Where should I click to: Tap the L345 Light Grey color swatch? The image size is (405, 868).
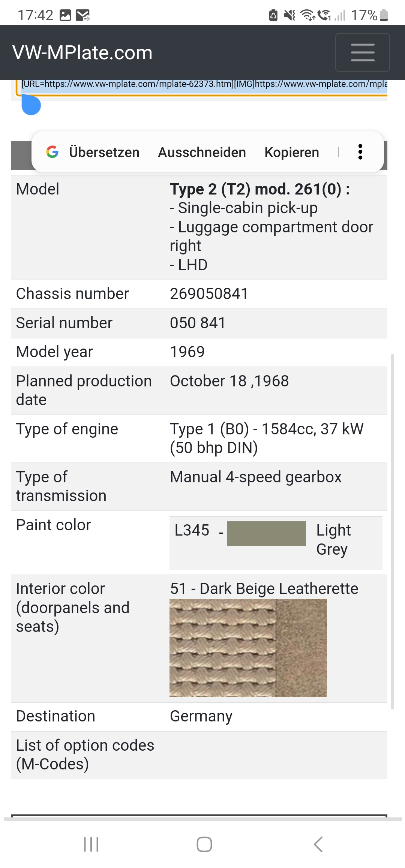266,533
